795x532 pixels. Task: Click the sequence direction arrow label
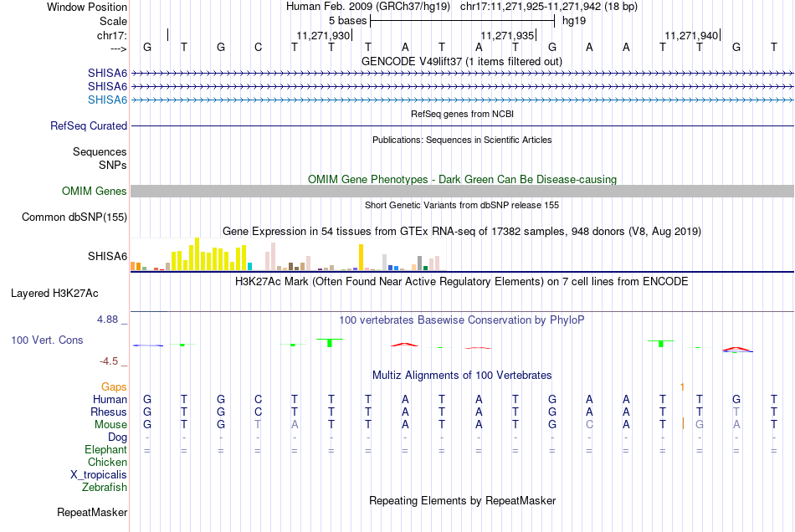[119, 49]
